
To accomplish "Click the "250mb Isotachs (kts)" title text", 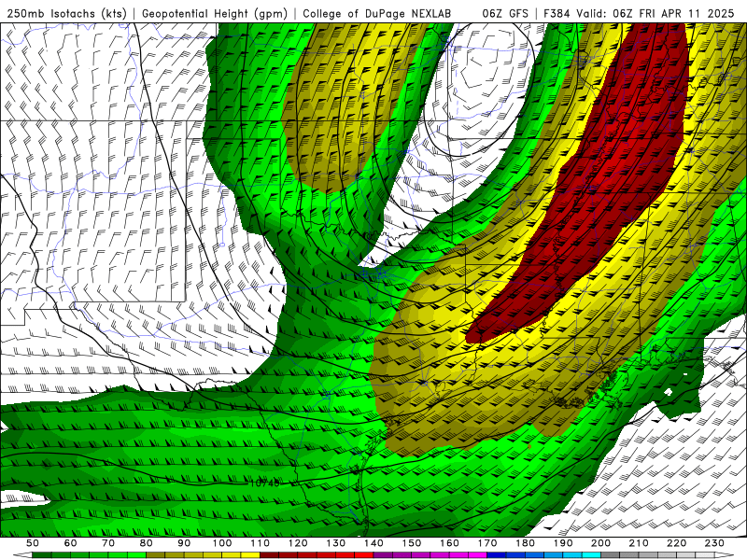I will (x=66, y=13).
